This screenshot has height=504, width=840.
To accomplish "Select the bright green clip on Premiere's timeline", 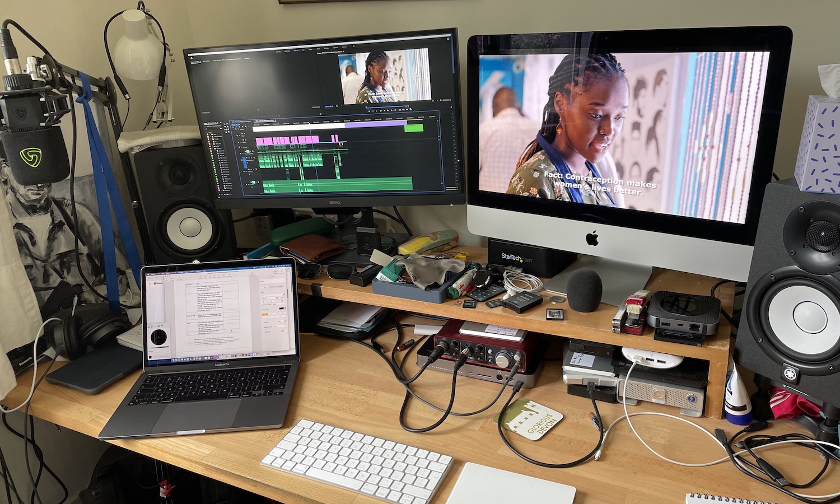I will pos(414,128).
